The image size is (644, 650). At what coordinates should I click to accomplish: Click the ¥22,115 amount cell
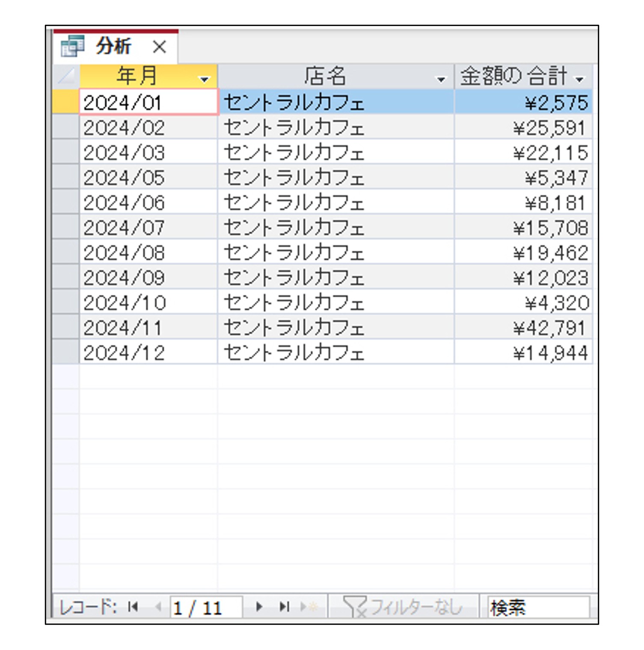pos(524,152)
